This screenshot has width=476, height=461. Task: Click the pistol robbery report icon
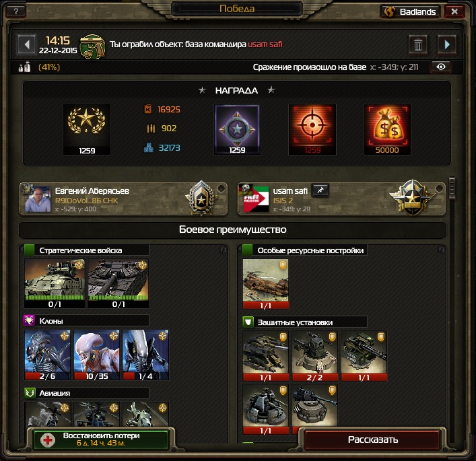(x=93, y=46)
